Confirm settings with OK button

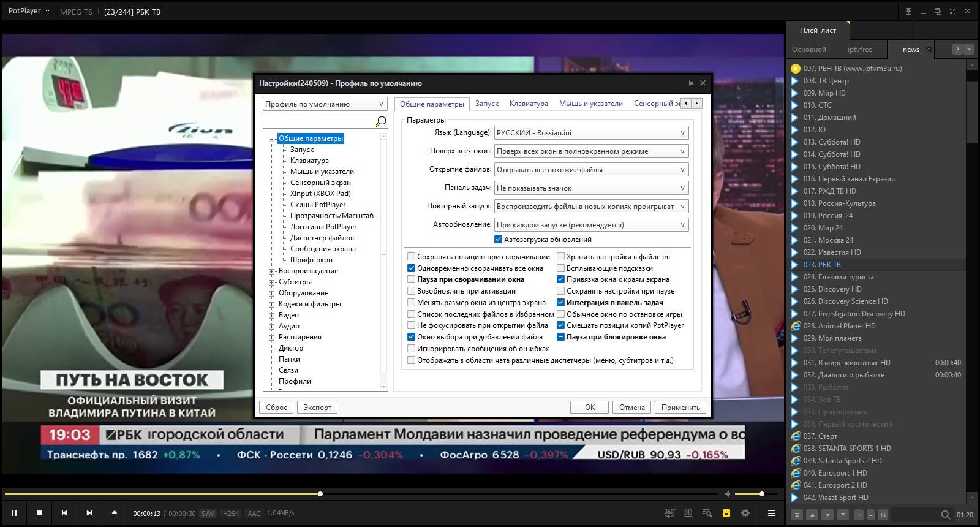click(589, 408)
